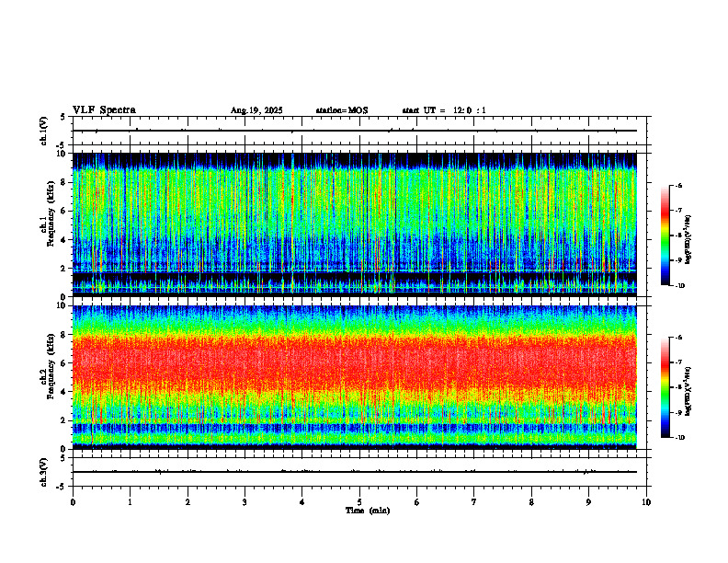The width and height of the screenshot is (728, 563).
Task: Click the "station=MOS" header label
Action: point(342,110)
